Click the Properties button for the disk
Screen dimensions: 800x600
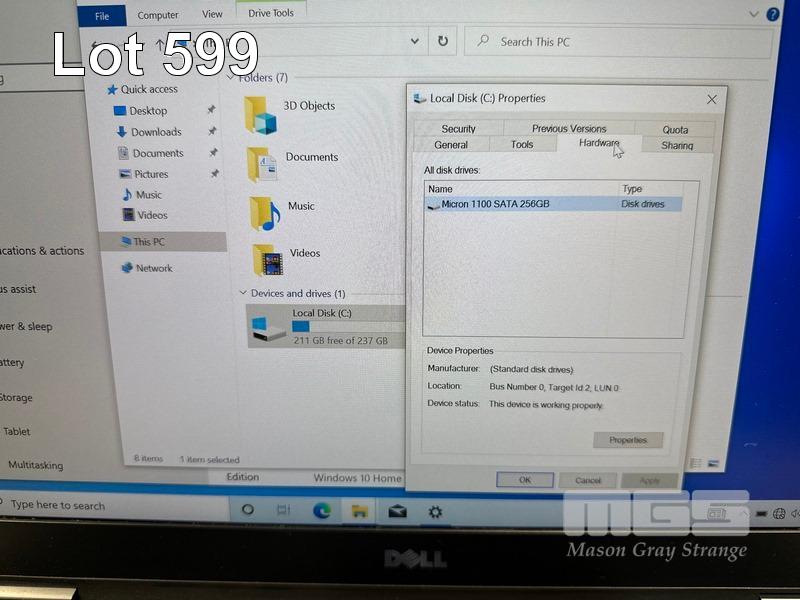pos(628,440)
